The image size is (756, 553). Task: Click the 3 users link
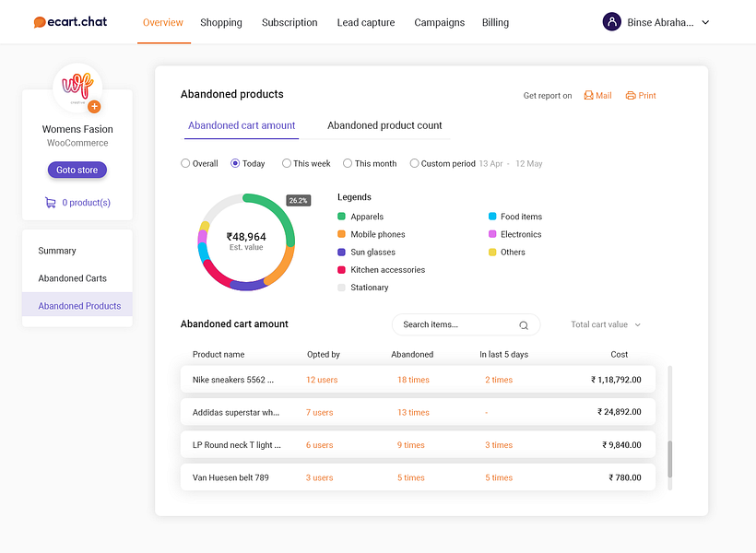coord(320,477)
